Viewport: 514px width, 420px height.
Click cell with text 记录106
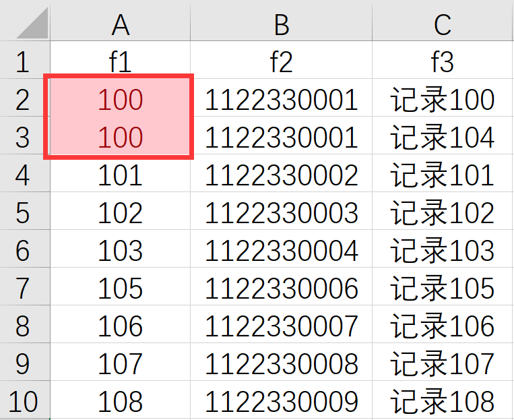tap(443, 326)
